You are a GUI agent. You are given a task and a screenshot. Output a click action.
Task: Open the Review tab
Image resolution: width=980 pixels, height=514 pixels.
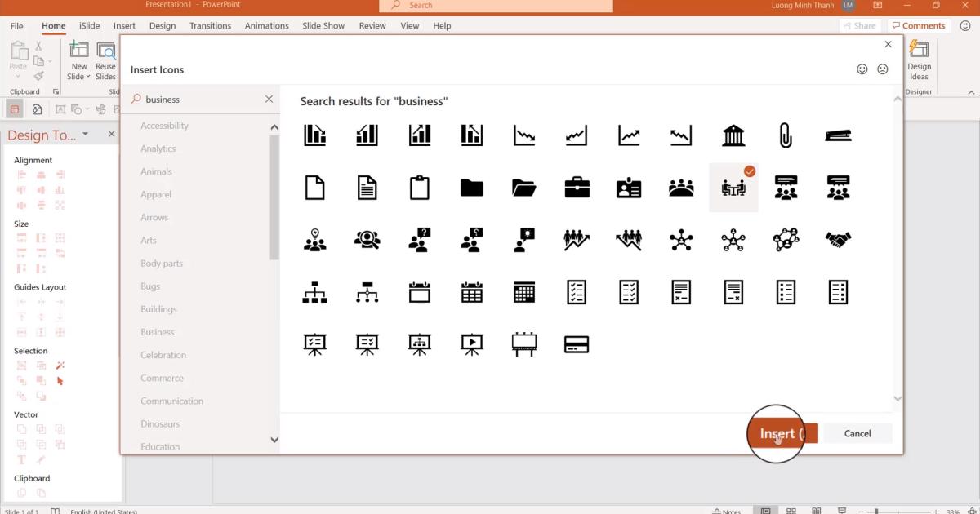(372, 25)
